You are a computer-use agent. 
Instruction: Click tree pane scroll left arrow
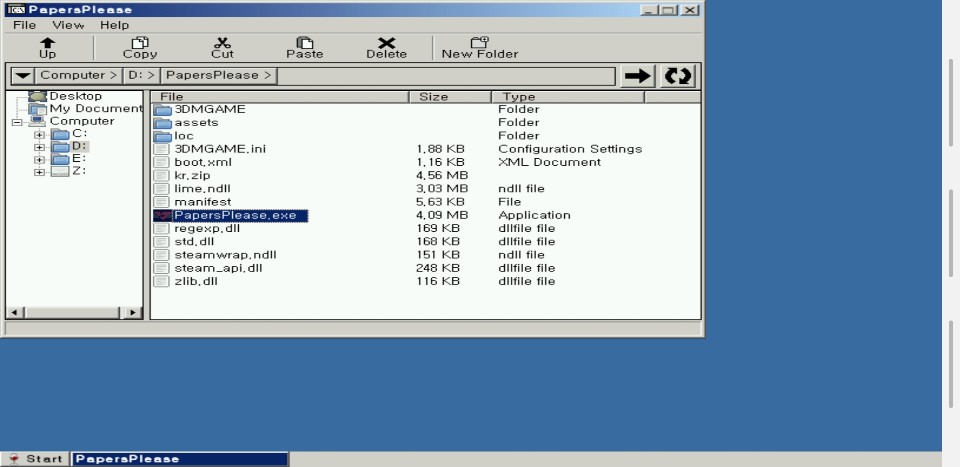pos(15,313)
